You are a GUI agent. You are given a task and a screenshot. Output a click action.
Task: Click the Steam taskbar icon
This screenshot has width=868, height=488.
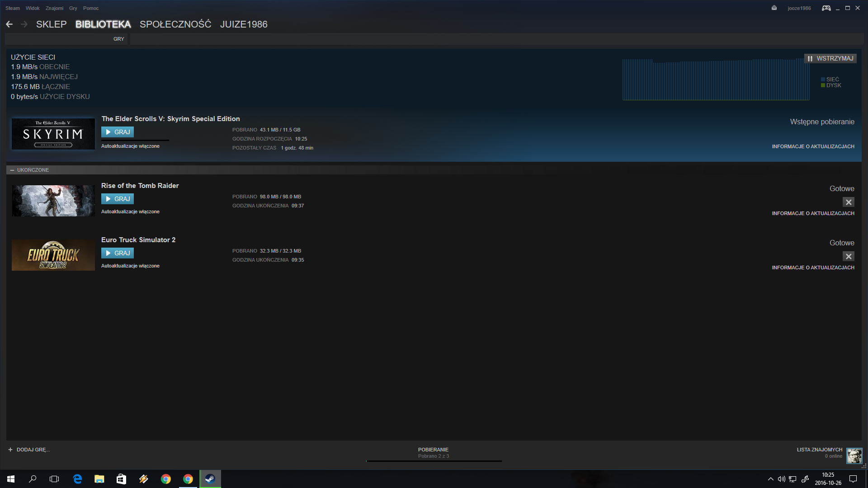point(210,479)
